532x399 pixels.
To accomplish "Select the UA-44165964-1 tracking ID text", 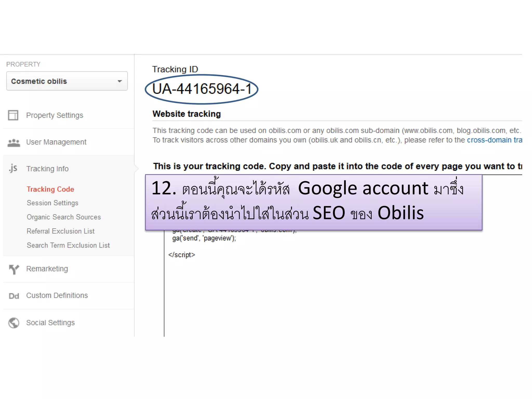I will tap(202, 89).
